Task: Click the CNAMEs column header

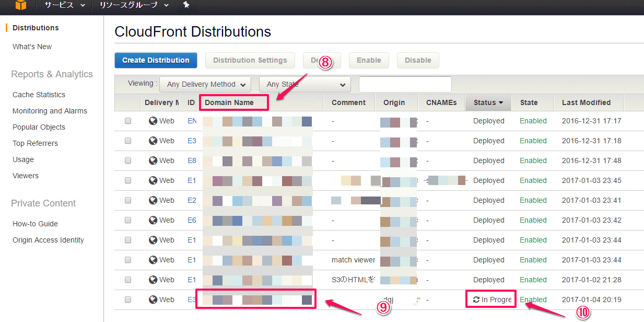Action: click(441, 102)
